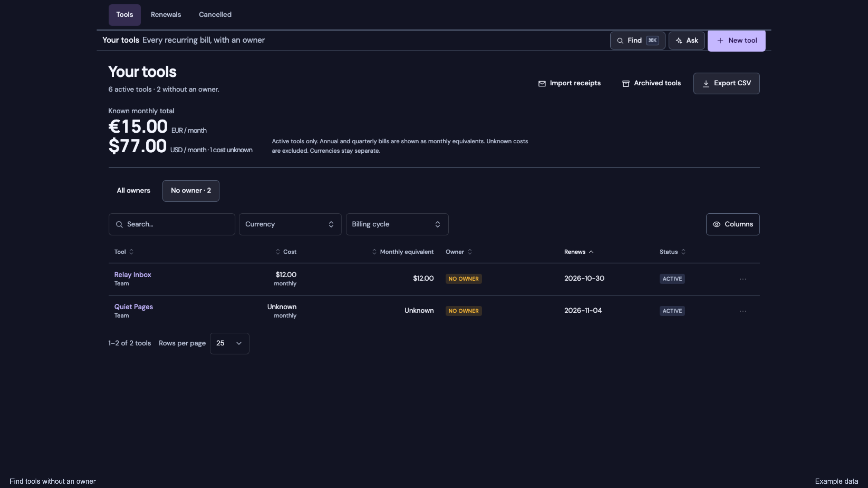Open the Billing cycle dropdown
This screenshot has height=488, width=868.
pyautogui.click(x=397, y=224)
